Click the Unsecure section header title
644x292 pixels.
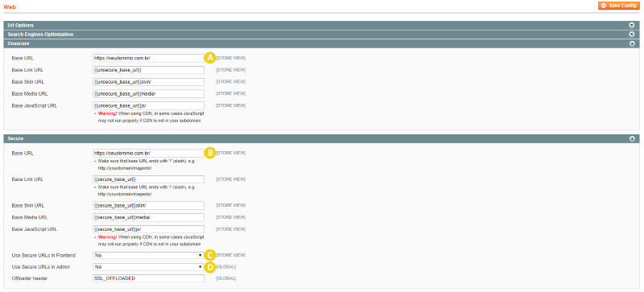[19, 43]
